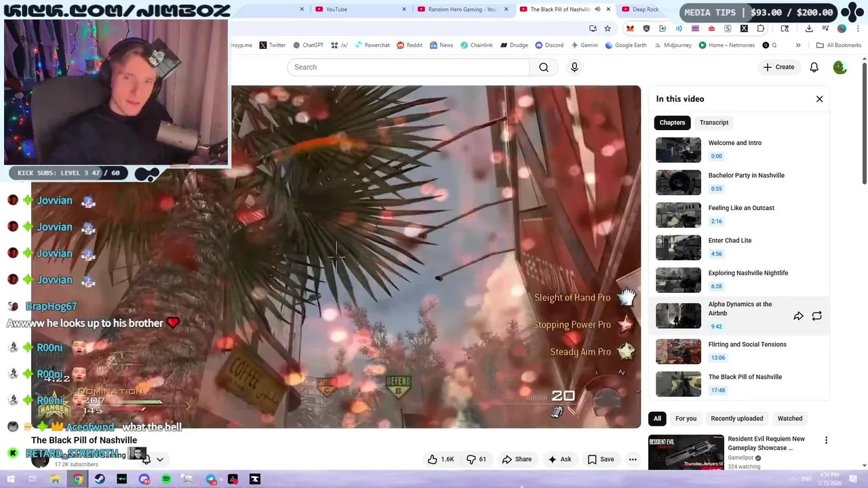Viewport: 868px width, 488px height.
Task: Open the YouTube account avatar menu
Action: (x=840, y=67)
